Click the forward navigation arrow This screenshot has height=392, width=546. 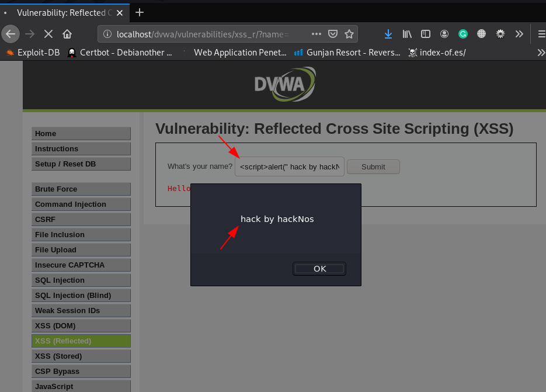[30, 34]
